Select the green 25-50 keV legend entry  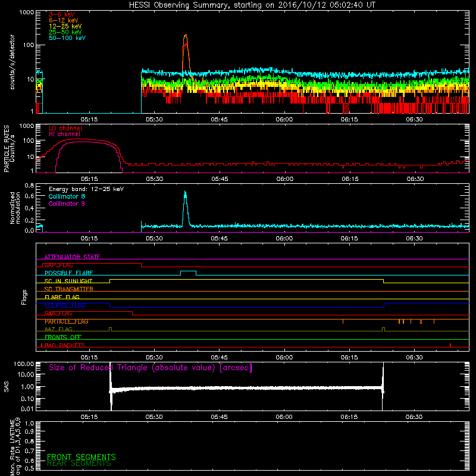tap(65, 32)
